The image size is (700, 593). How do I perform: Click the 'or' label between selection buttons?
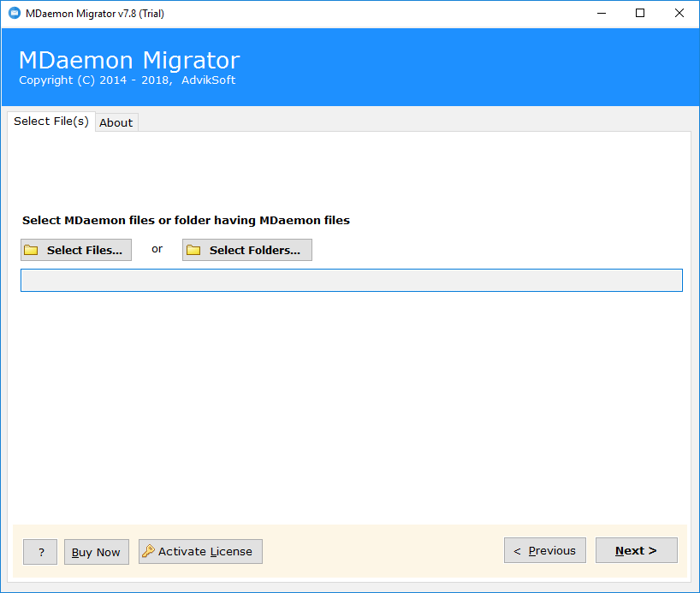point(157,249)
